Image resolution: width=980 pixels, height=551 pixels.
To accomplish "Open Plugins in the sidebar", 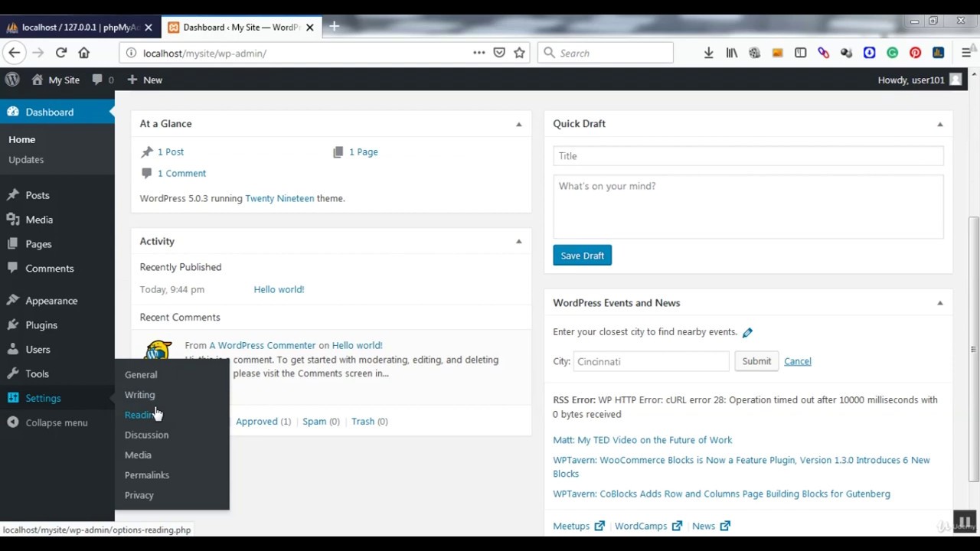I will pos(41,325).
